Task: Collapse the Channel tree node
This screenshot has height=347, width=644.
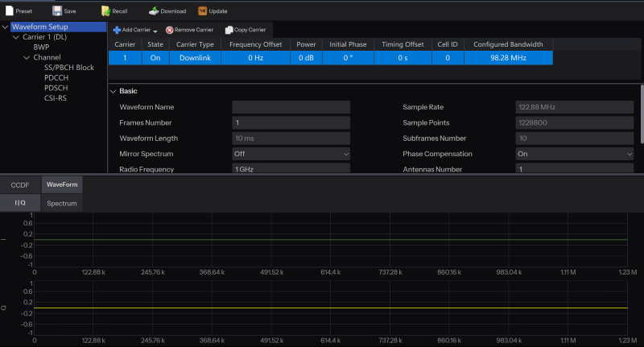Action: point(27,58)
